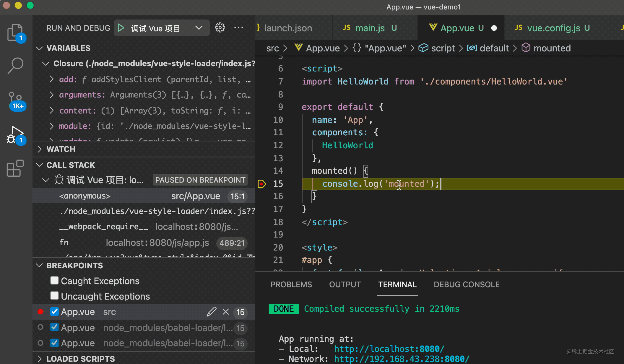Enable the Caught Exceptions checkbox
The height and width of the screenshot is (364, 624).
[54, 280]
